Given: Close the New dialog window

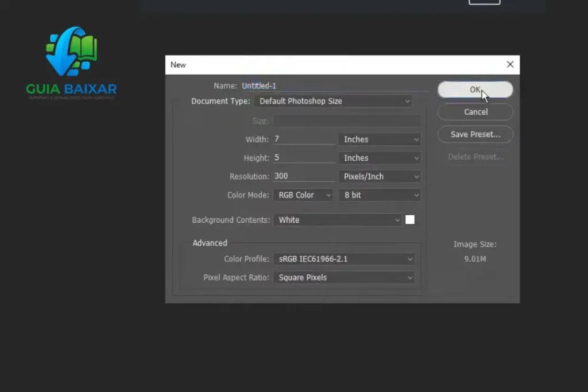Looking at the screenshot, I should click(x=510, y=64).
